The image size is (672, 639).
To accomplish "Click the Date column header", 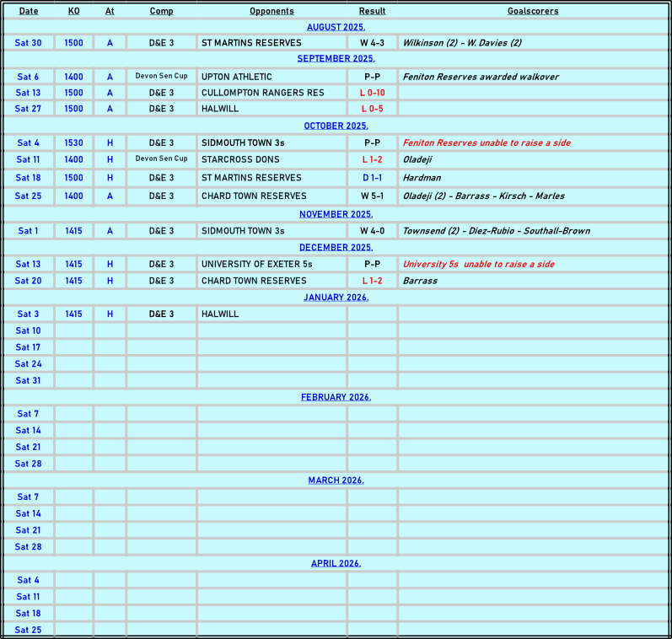I will tap(29, 11).
